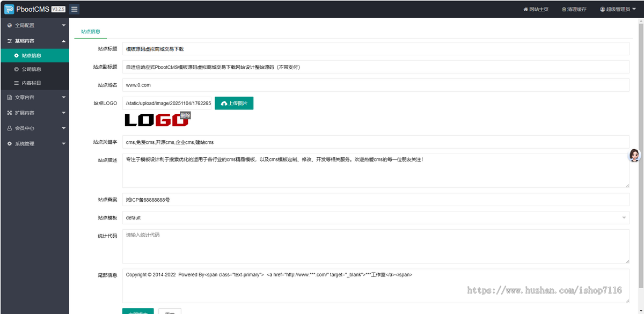Switch to the 站点信息 tab
The image size is (644, 314).
(91, 32)
